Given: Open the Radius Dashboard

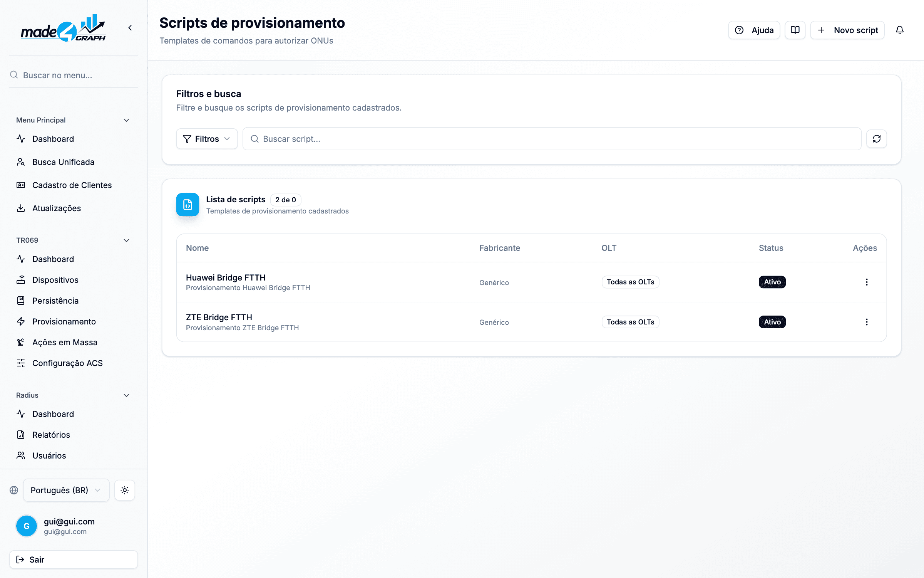Looking at the screenshot, I should (73, 414).
